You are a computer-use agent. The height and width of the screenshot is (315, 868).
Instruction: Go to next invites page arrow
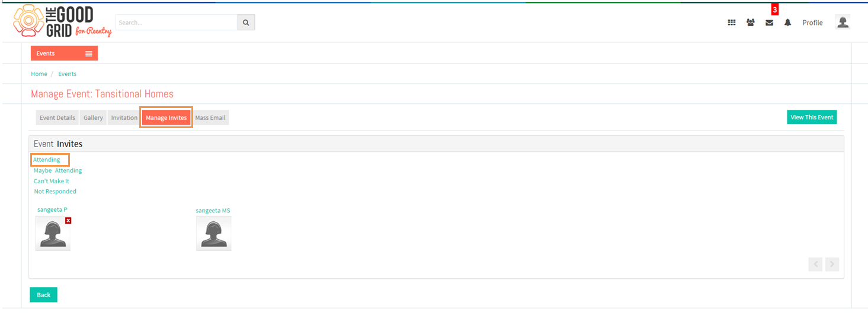coord(832,264)
